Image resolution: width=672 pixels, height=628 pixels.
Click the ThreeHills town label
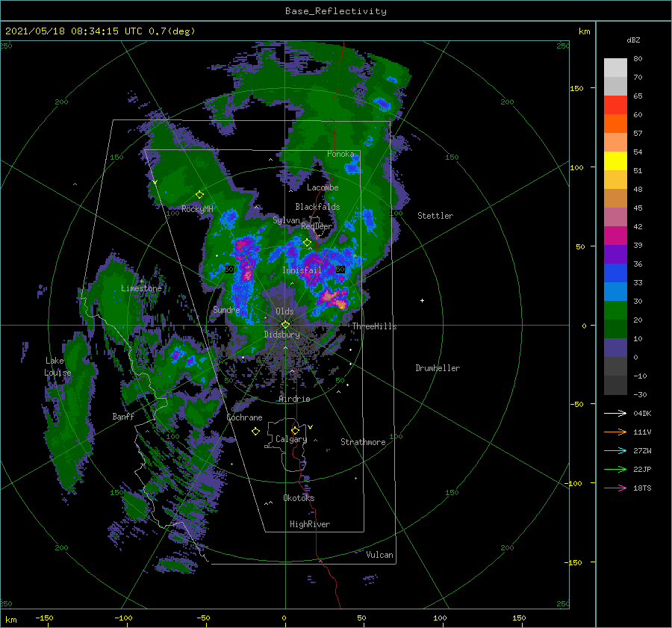click(x=374, y=326)
